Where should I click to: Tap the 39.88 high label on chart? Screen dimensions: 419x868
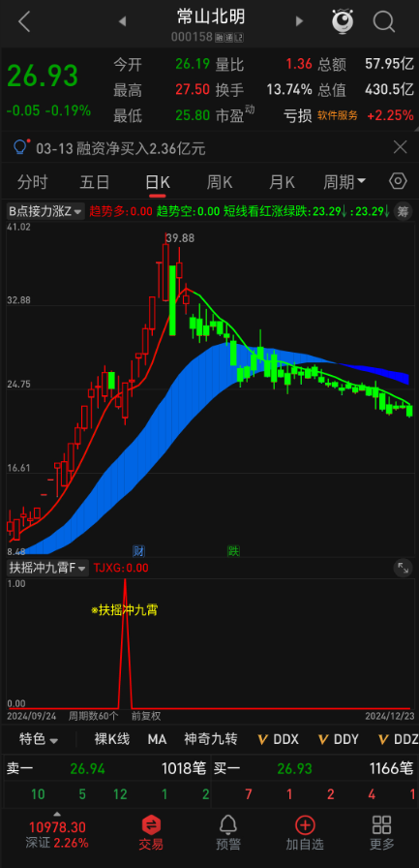180,238
